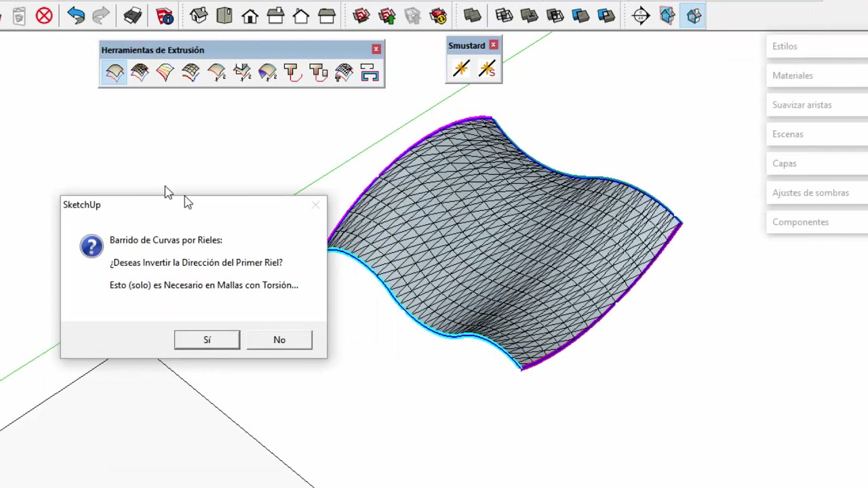
Task: Select the blue bracket extrusion icon
Action: point(370,73)
